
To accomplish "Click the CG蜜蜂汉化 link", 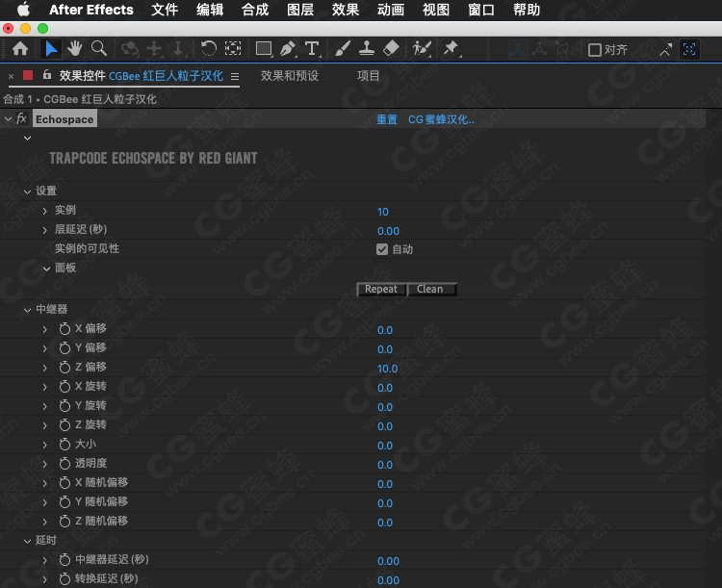I will click(441, 119).
